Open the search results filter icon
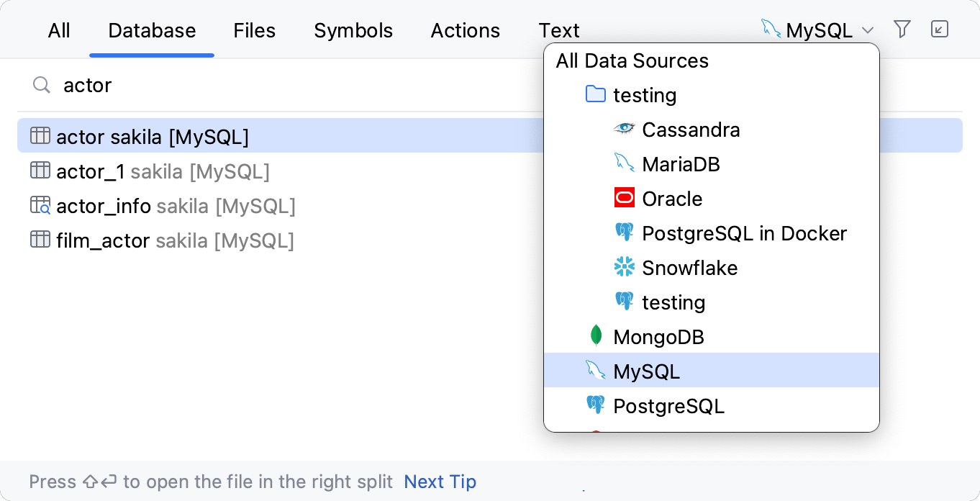 (902, 29)
